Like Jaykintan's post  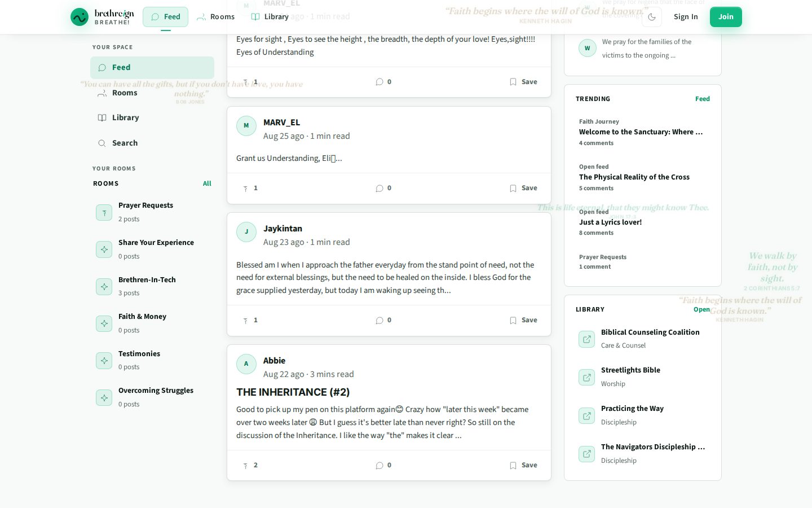click(x=250, y=321)
